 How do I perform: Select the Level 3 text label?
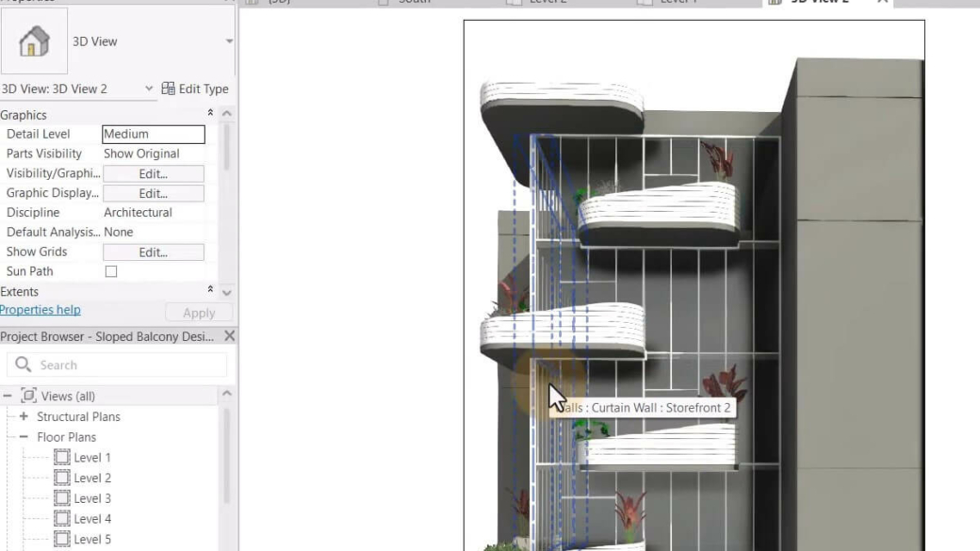92,498
